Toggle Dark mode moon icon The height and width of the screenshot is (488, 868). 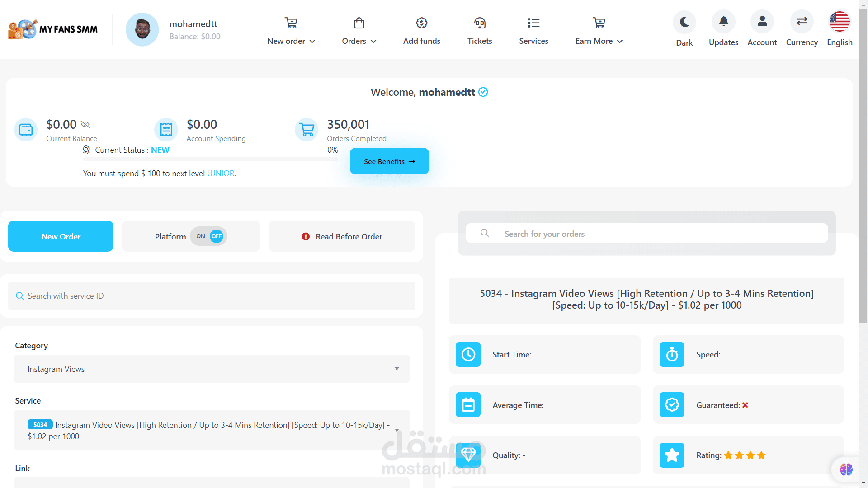pyautogui.click(x=684, y=22)
